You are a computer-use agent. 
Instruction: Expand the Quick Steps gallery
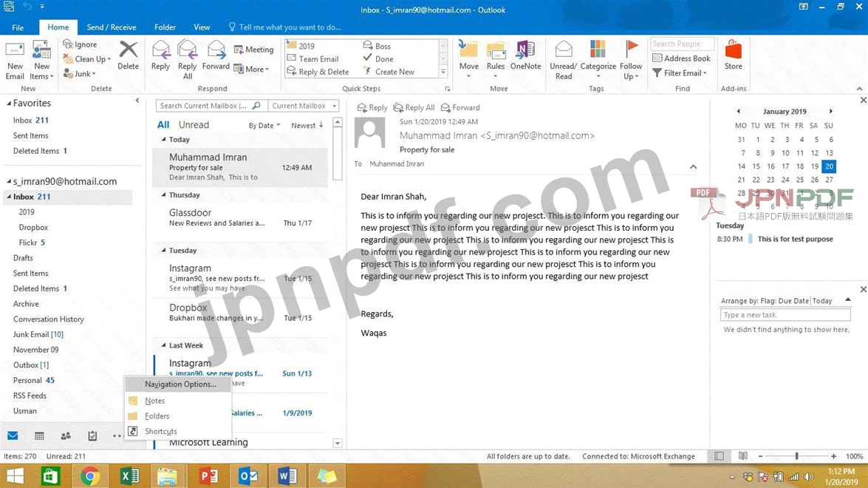[442, 72]
